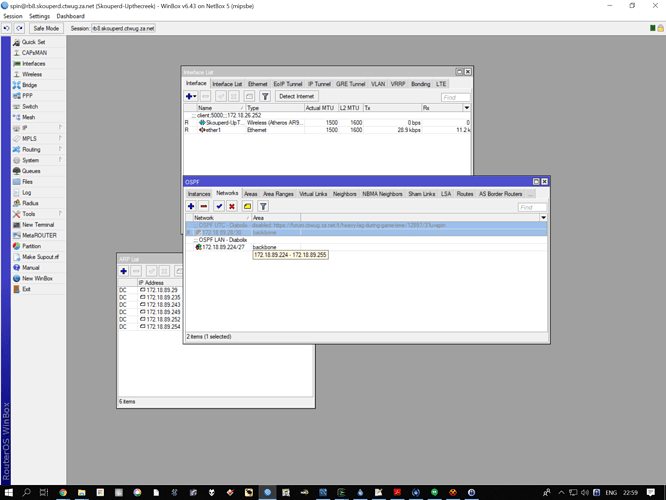Open the Settings menu
Screen dimensions: 666x500
coord(39,16)
